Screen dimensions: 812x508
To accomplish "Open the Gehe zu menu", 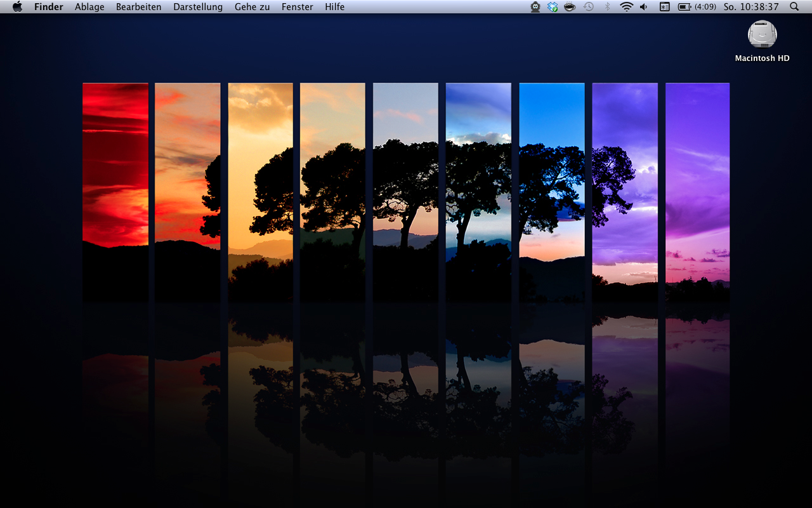I will [252, 7].
